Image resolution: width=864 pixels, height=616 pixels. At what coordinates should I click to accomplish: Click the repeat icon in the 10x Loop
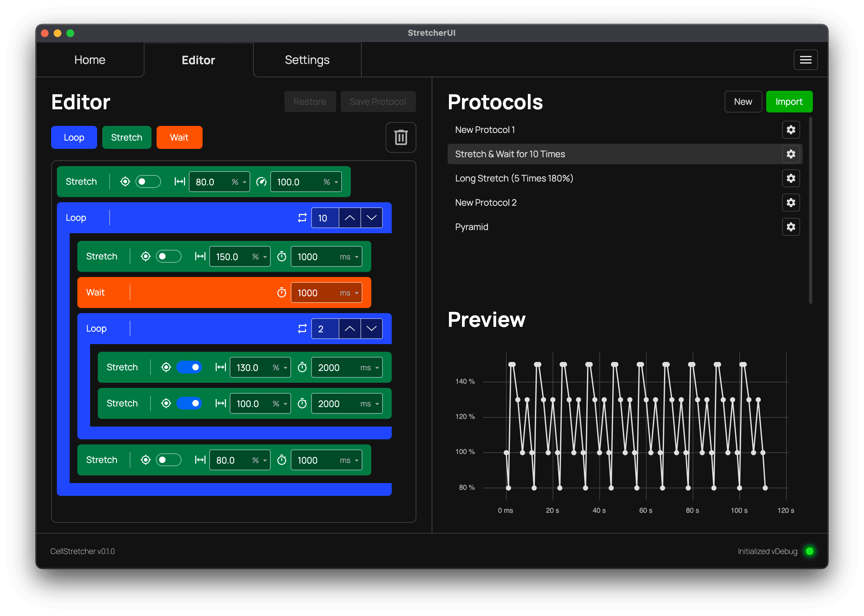pos(302,218)
